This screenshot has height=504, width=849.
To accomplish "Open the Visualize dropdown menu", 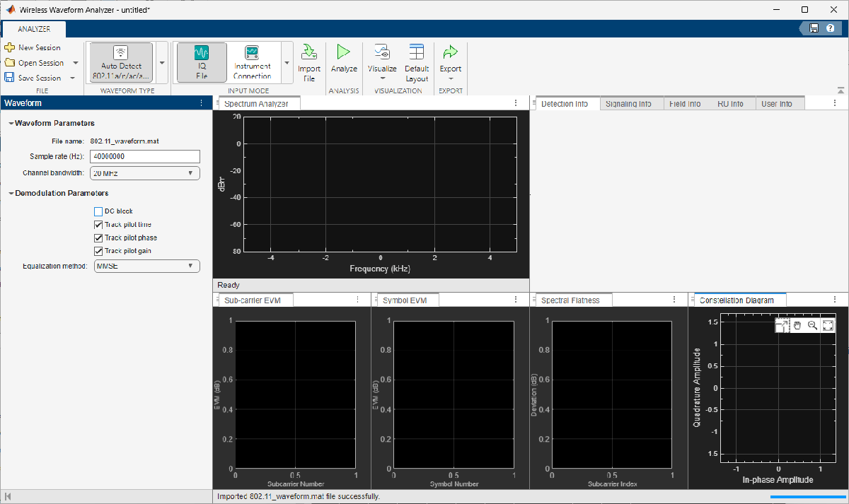I will coord(382,62).
